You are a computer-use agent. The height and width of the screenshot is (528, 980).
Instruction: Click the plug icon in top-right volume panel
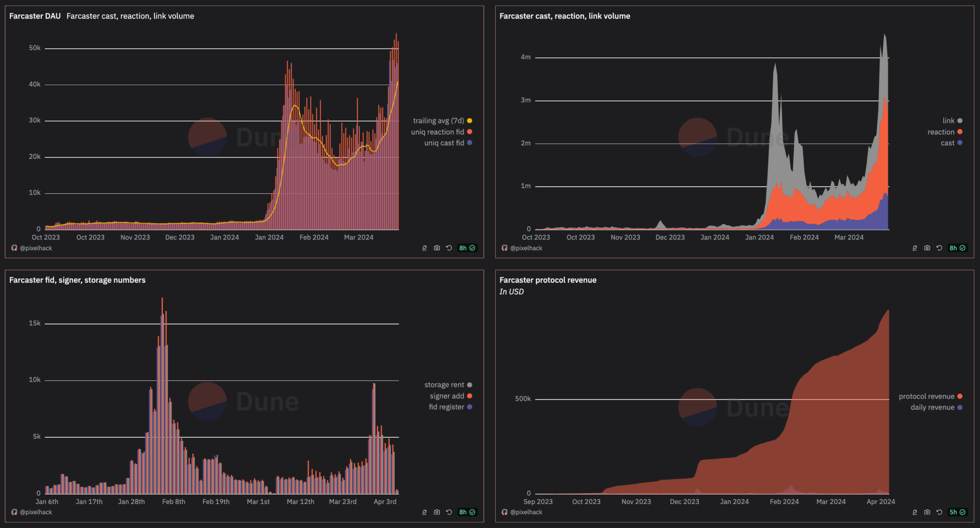[x=914, y=248]
